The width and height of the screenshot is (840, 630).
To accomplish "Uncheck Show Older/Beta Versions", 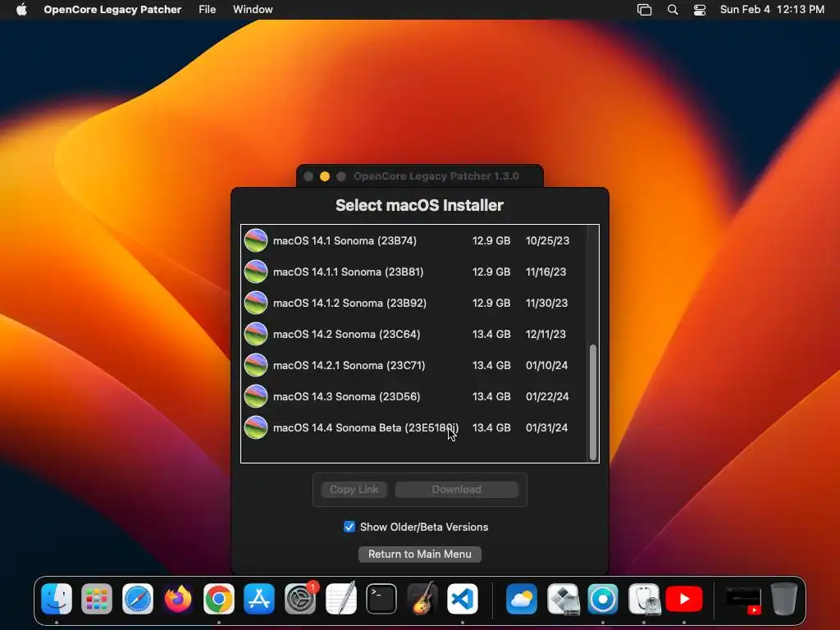I will pyautogui.click(x=349, y=527).
